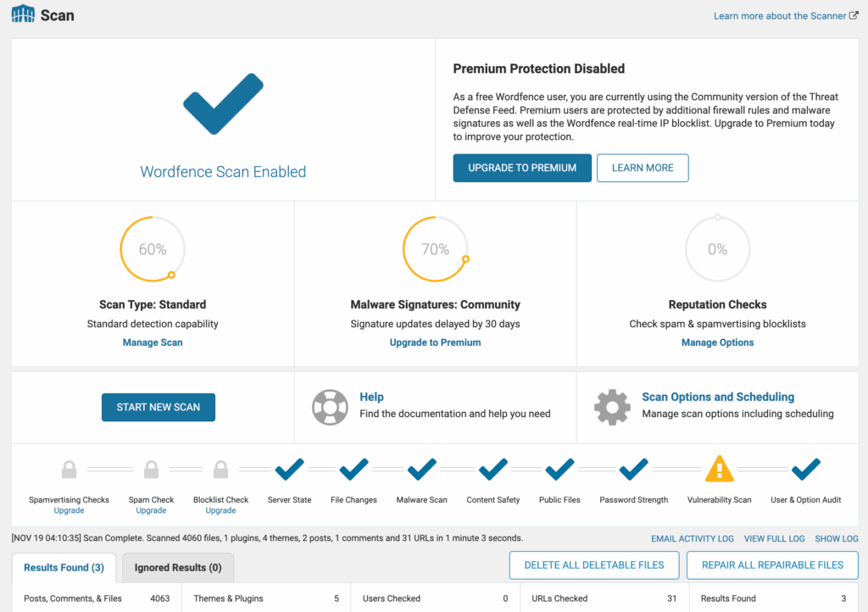Click the padlock icon above Blocklist Check

(220, 469)
